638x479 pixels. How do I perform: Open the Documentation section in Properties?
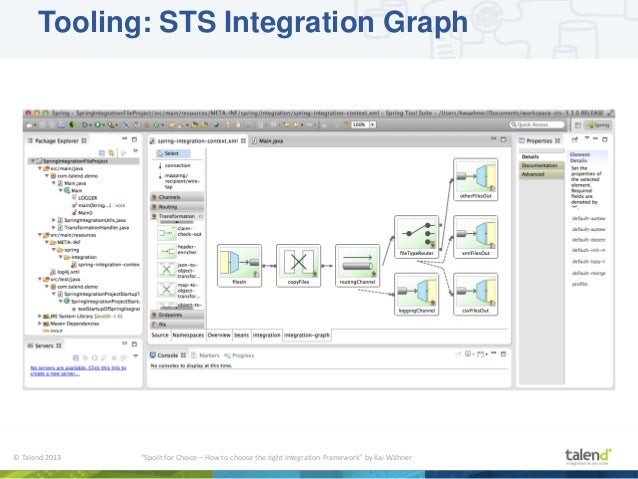point(542,166)
